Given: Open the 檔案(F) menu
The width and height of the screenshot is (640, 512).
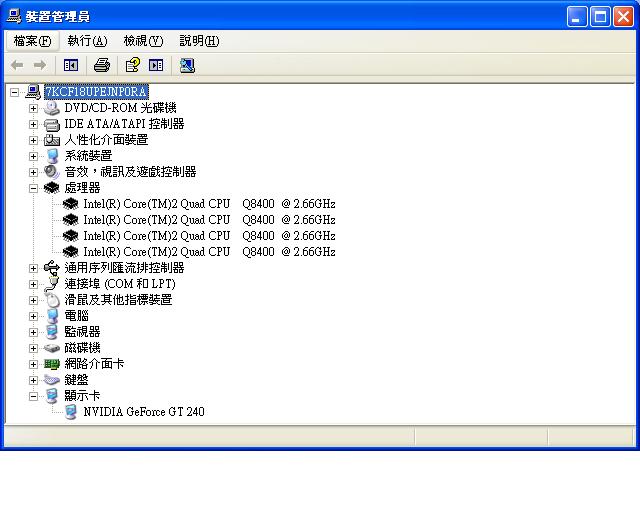Looking at the screenshot, I should (32, 41).
